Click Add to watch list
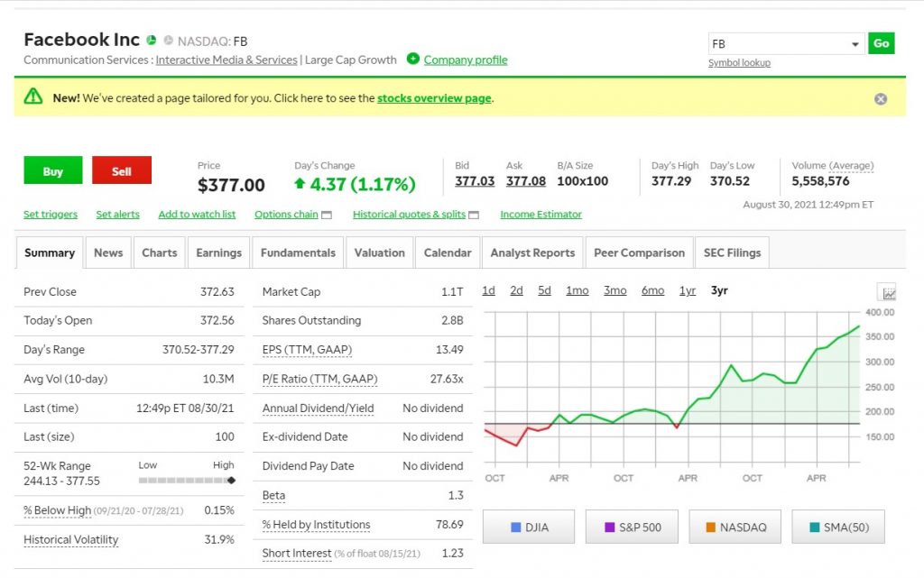 coord(197,215)
